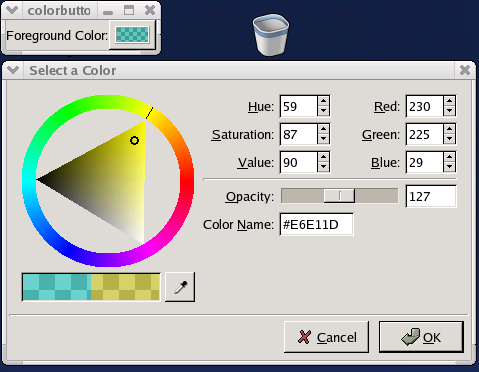Screen dimensions: 479x372
Task: Click the Color Name label
Action: [x=238, y=225]
